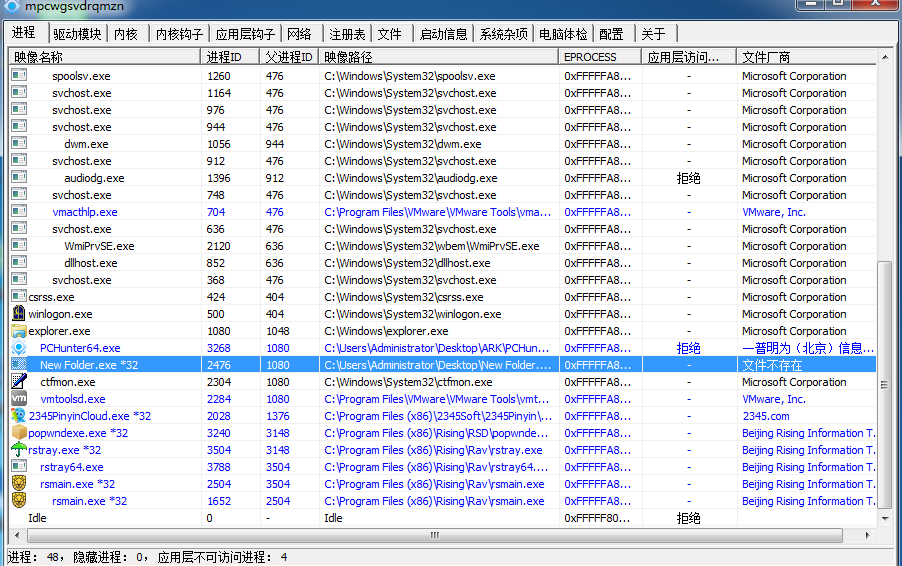Click the csrss.exe row icon
The height and width of the screenshot is (566, 902).
tap(19, 296)
